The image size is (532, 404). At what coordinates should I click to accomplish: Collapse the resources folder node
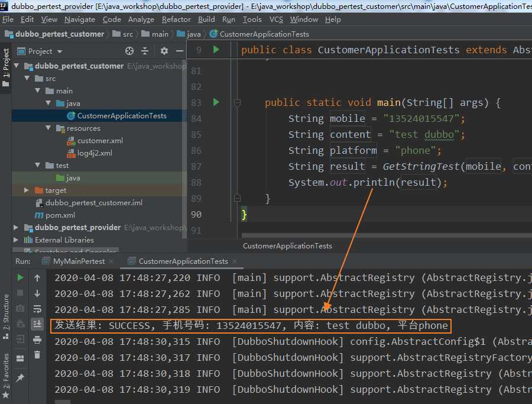(48, 128)
